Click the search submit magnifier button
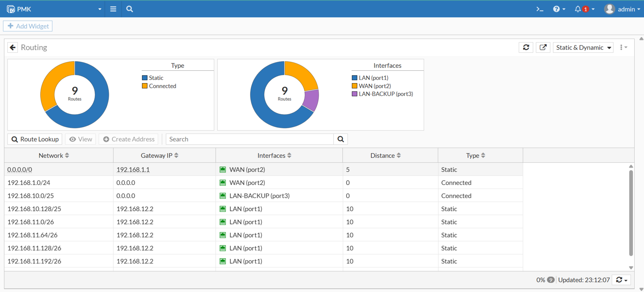Screen dimensions: 644x292 [x=340, y=139]
